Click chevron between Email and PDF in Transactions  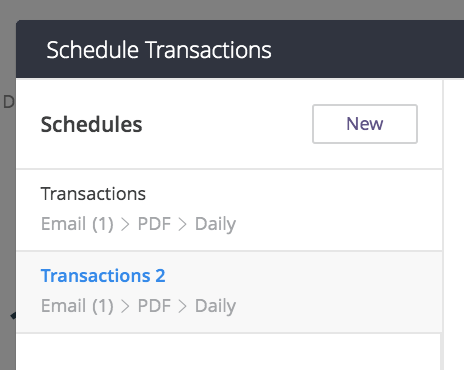[125, 224]
